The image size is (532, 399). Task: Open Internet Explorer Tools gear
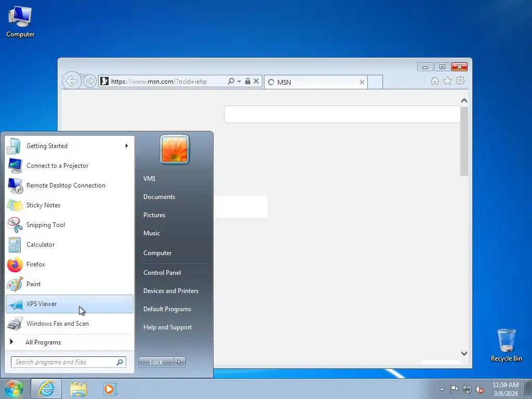point(460,81)
